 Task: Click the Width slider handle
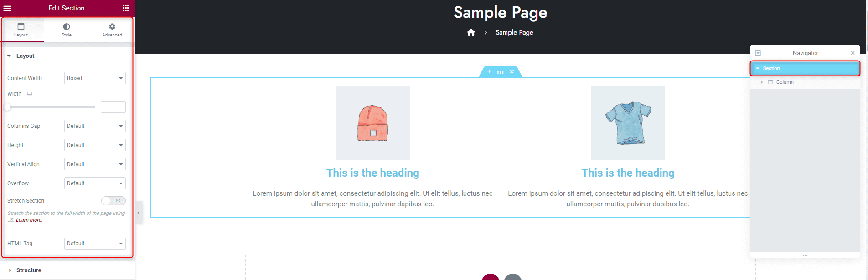[x=7, y=107]
